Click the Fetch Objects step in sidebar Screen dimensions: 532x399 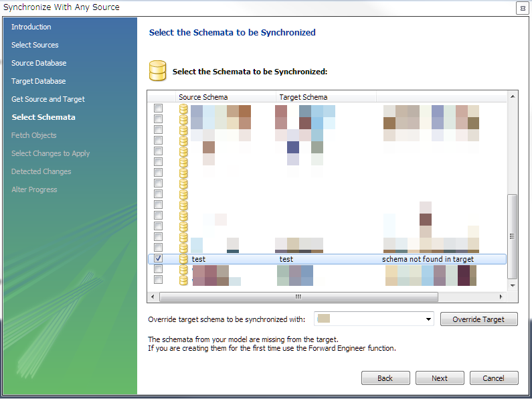pos(33,135)
